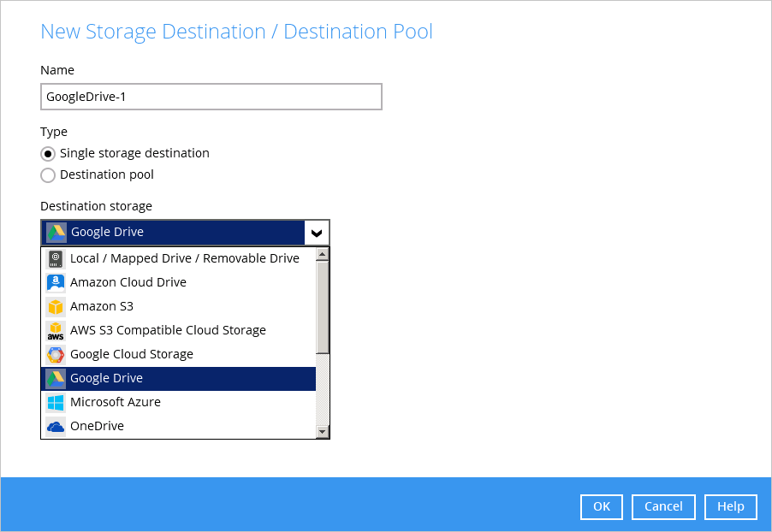Click the OneDrive cloud icon

(x=56, y=426)
